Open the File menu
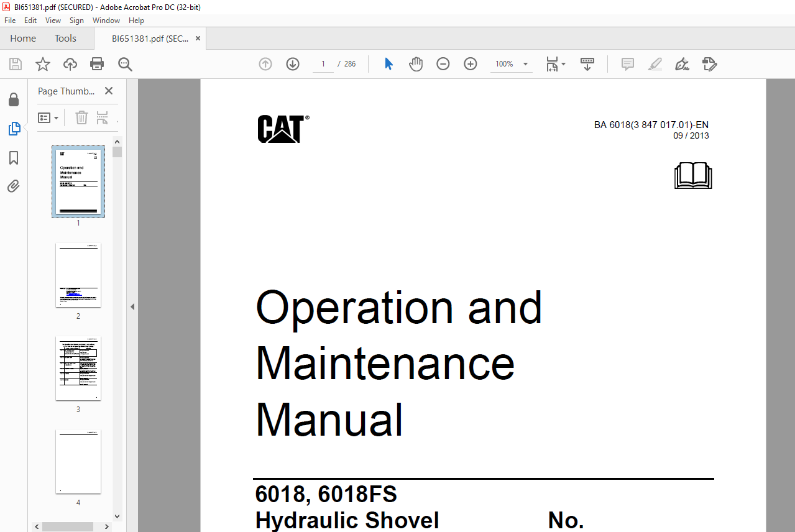The width and height of the screenshot is (795, 532). tap(10, 21)
